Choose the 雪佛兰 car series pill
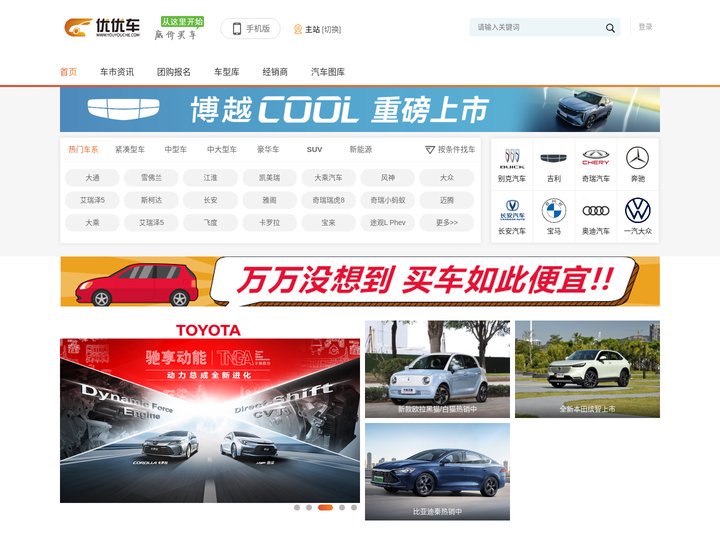Image resolution: width=720 pixels, height=540 pixels. pyautogui.click(x=151, y=178)
